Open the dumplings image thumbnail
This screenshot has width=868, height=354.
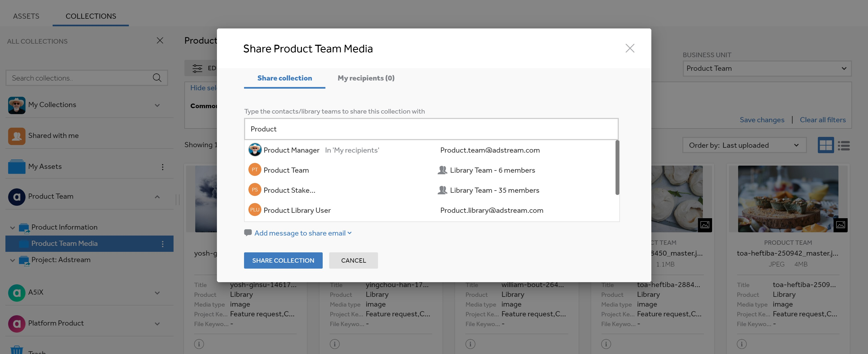click(x=677, y=198)
